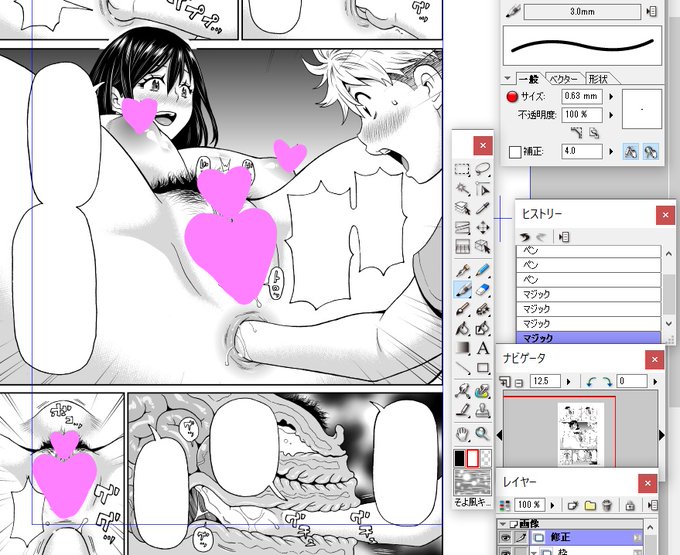Select the Gradient tool

(462, 348)
